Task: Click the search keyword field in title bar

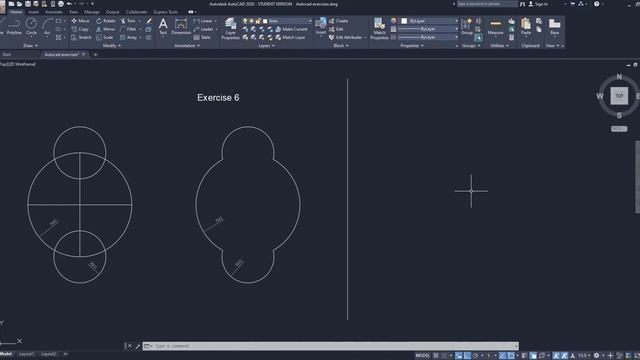Action: click(x=487, y=4)
